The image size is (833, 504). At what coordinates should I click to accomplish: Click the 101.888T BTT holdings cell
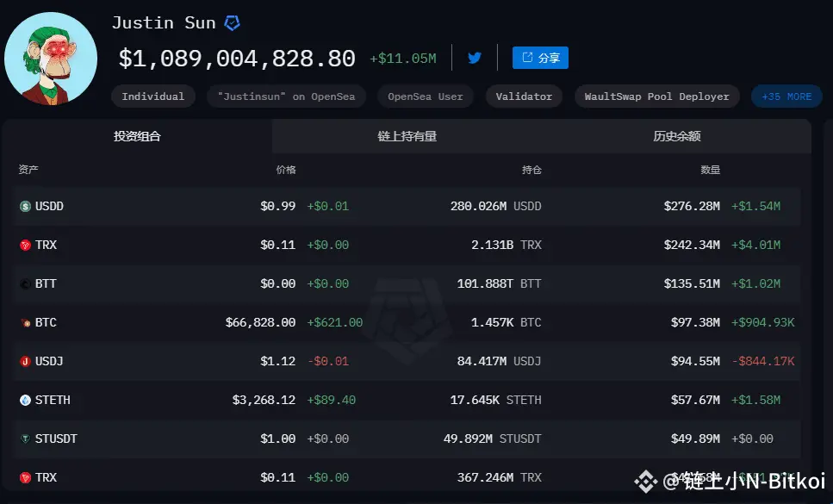pyautogui.click(x=500, y=283)
